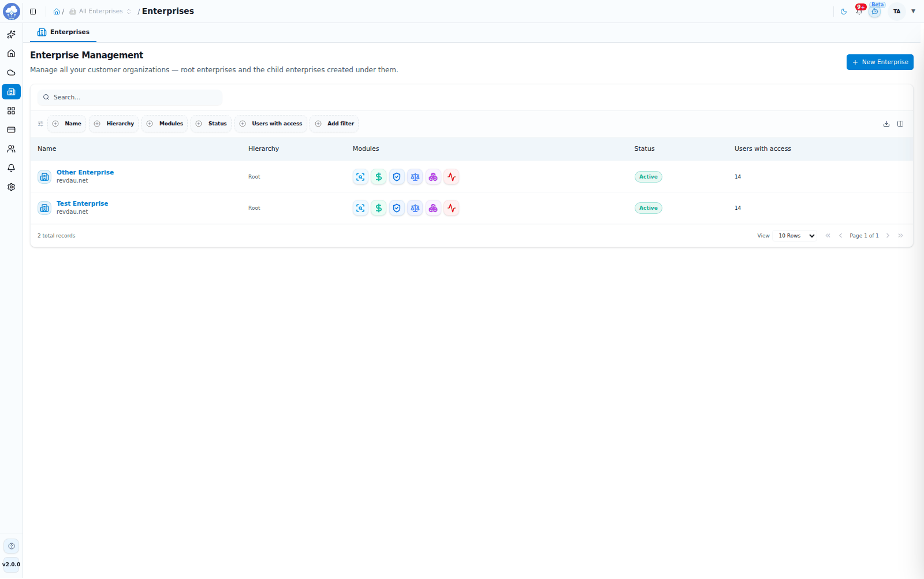Select the Enterprises tab
The image size is (924, 579).
(x=63, y=32)
